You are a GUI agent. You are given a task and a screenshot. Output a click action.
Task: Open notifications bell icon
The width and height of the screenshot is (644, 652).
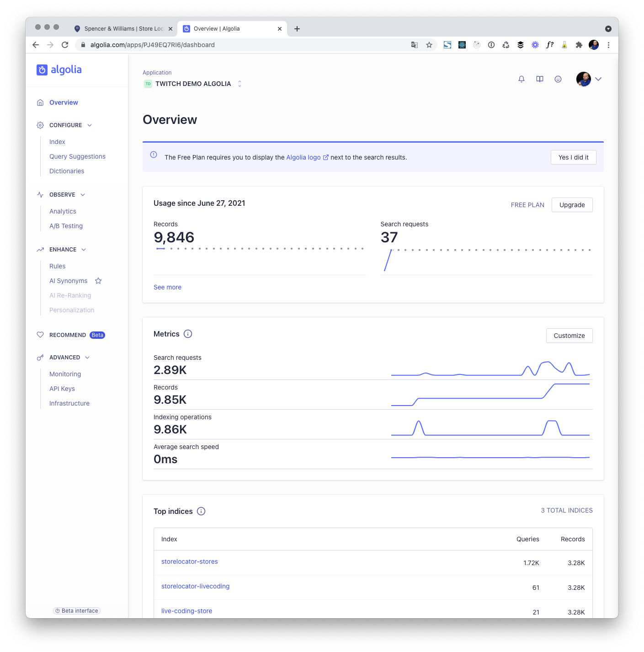(x=522, y=79)
